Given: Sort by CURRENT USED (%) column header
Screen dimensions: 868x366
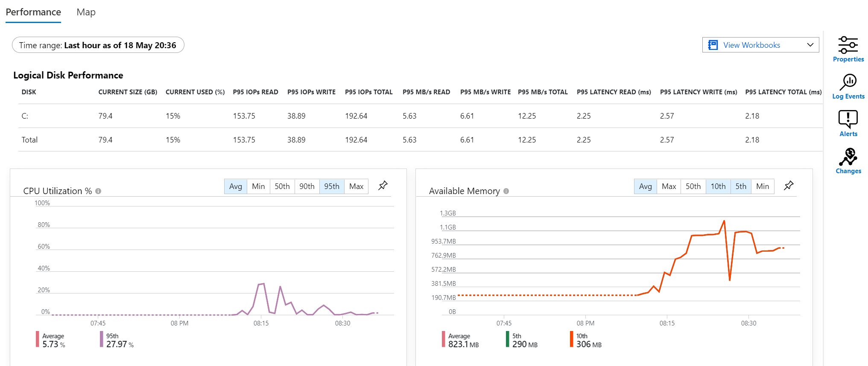Looking at the screenshot, I should (195, 92).
